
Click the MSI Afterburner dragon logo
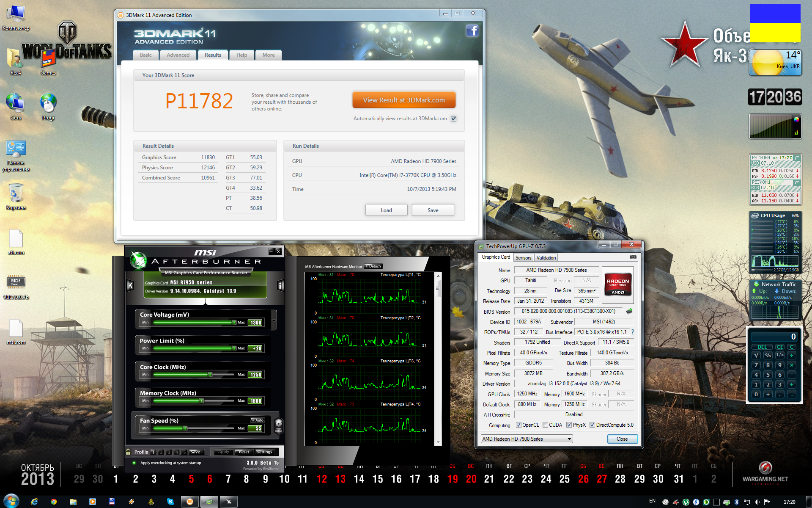coord(138,260)
